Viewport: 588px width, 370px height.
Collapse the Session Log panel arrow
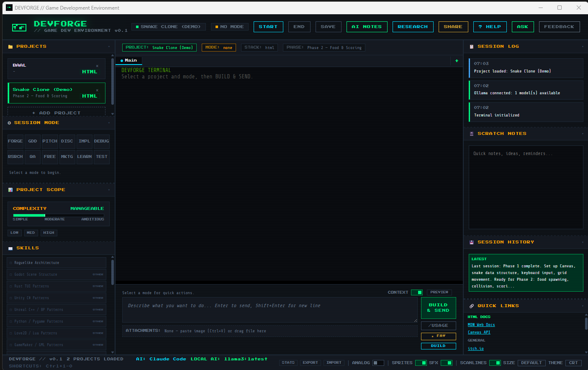point(582,47)
